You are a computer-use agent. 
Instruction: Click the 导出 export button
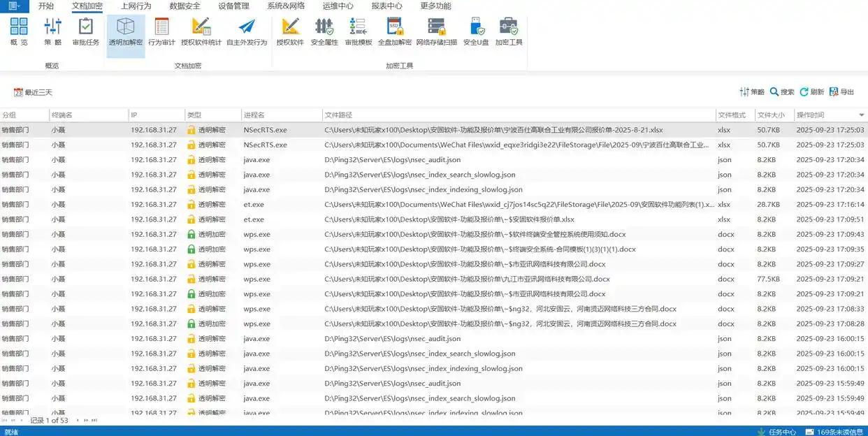coord(841,92)
